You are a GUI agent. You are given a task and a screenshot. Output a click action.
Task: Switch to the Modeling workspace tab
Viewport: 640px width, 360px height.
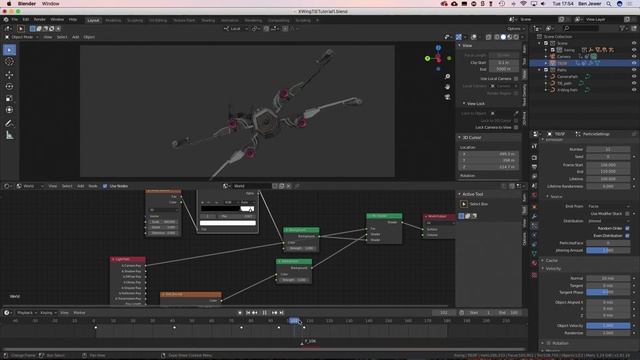pyautogui.click(x=113, y=20)
